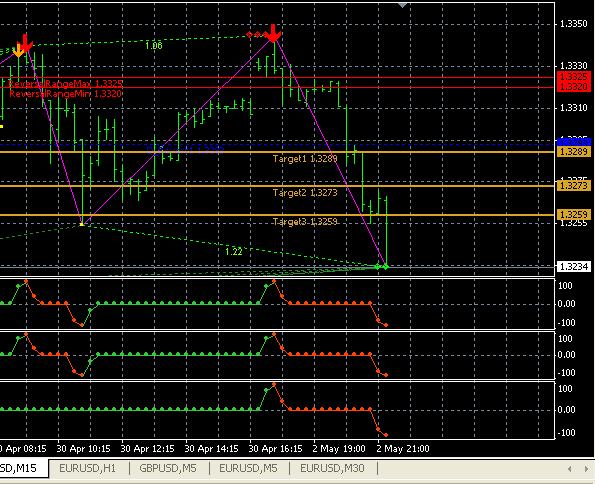Viewport: 595px width, 484px height.
Task: Click the white 1.3234 current price tag
Action: click(x=574, y=267)
